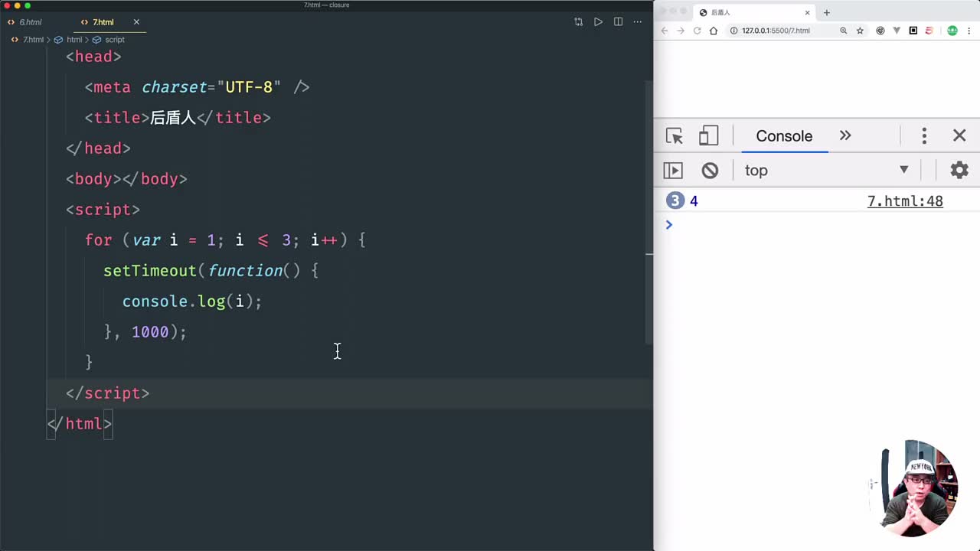Screen dimensions: 980x551
Task: Show more DevTools tabs
Action: click(845, 135)
